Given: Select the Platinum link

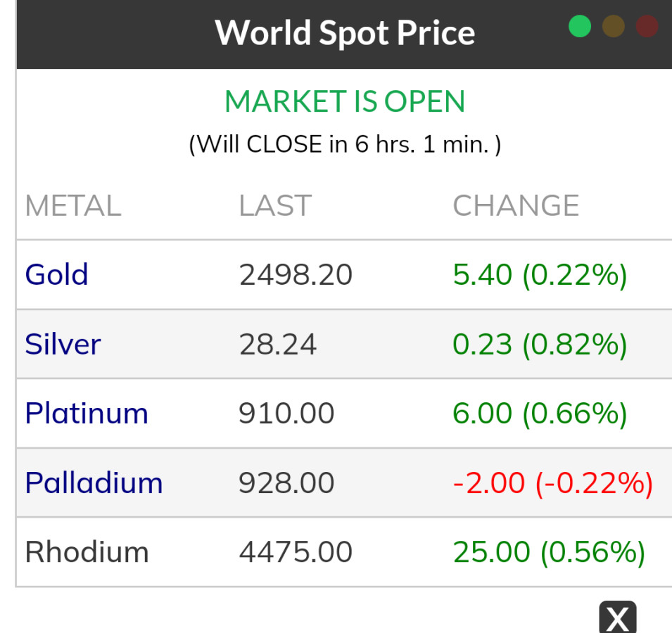Looking at the screenshot, I should [87, 413].
